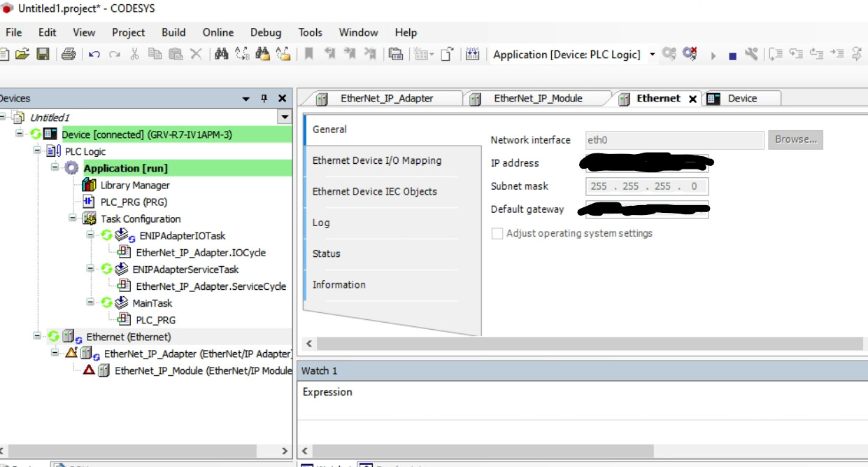Click the warning triangle on EtherNet_IP_Adapter

click(x=71, y=354)
